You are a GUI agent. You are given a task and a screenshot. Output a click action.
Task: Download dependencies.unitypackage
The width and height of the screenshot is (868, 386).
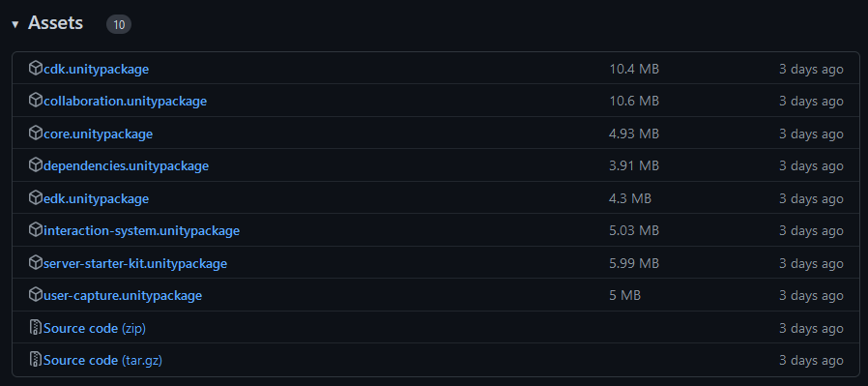[126, 166]
